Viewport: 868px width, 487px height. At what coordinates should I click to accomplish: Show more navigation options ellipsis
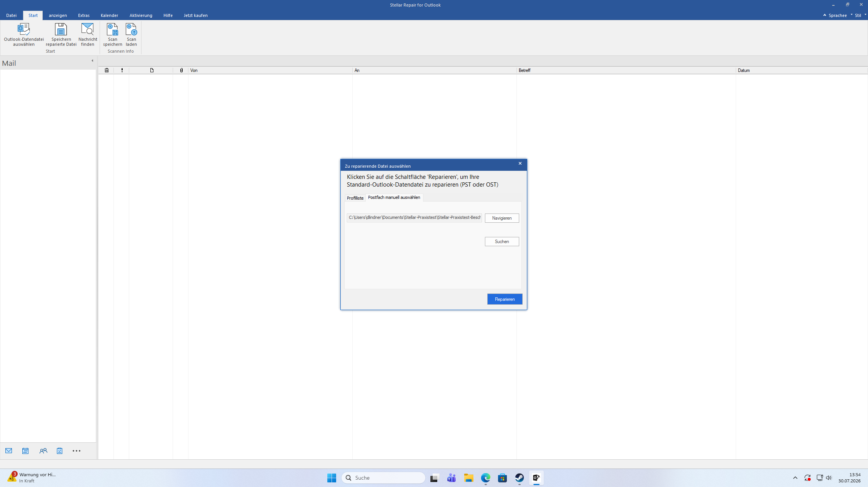pos(77,451)
